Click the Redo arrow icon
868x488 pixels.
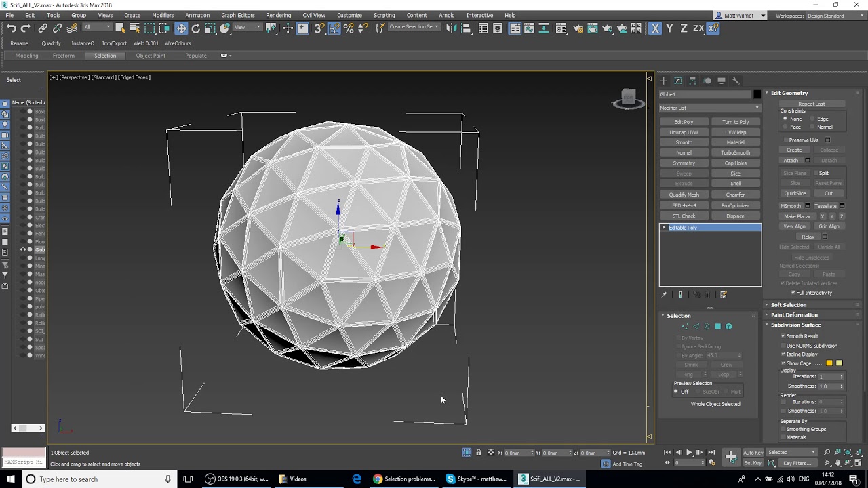pyautogui.click(x=26, y=28)
